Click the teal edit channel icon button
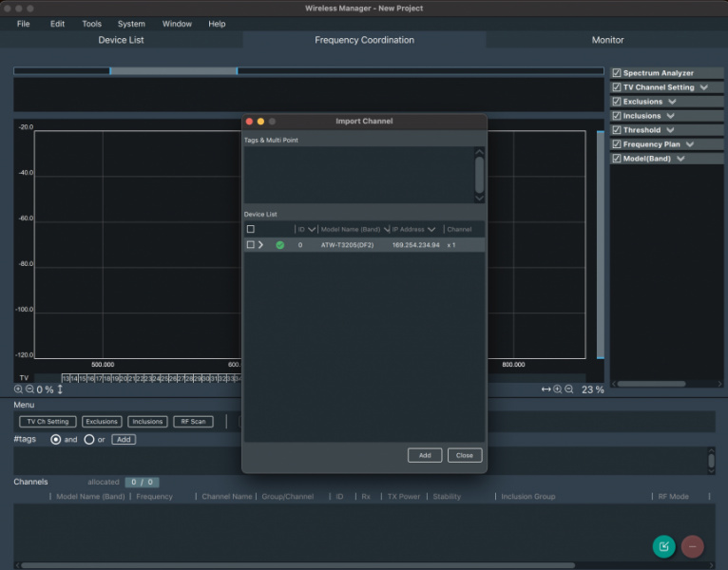The image size is (728, 570). point(664,546)
